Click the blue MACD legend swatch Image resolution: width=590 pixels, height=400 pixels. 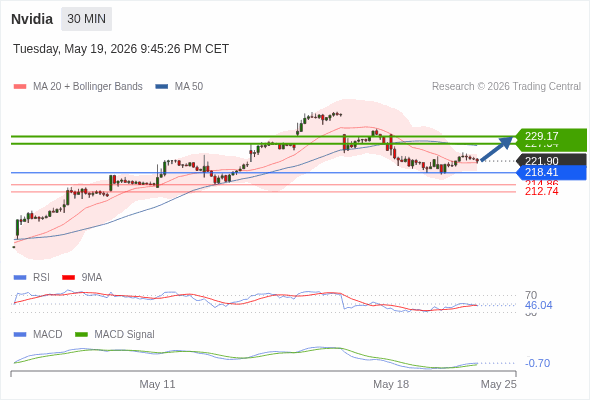[x=20, y=335]
